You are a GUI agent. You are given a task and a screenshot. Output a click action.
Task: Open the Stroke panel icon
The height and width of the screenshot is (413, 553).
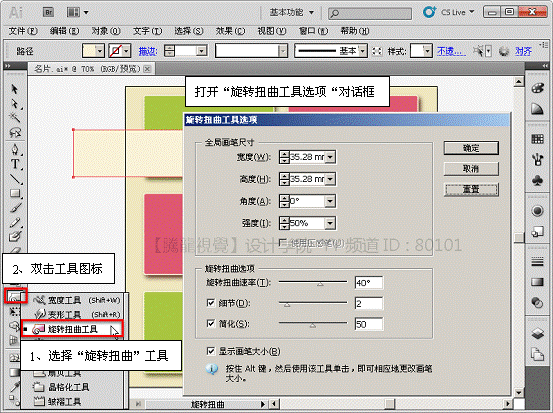click(x=537, y=262)
